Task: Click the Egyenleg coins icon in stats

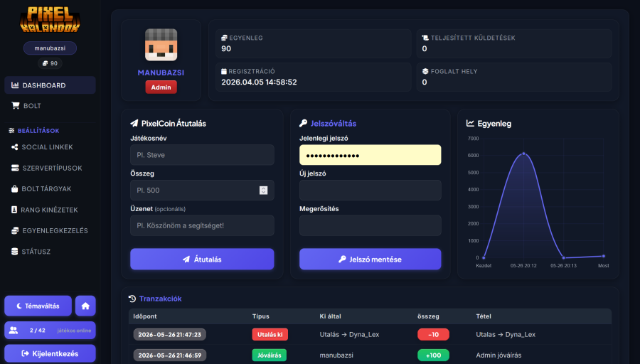Action: 224,38
